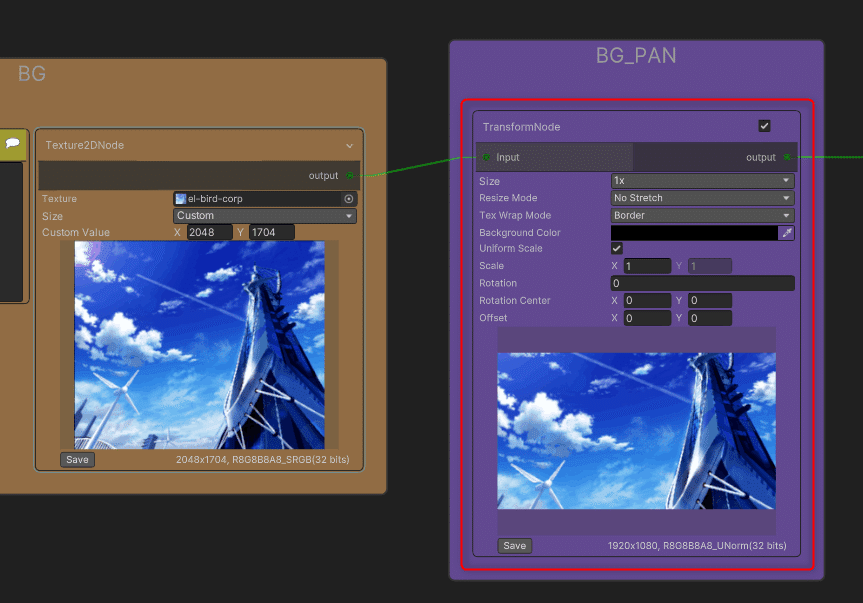The width and height of the screenshot is (863, 603).
Task: Click the Rotation Center label
Action: tap(515, 300)
